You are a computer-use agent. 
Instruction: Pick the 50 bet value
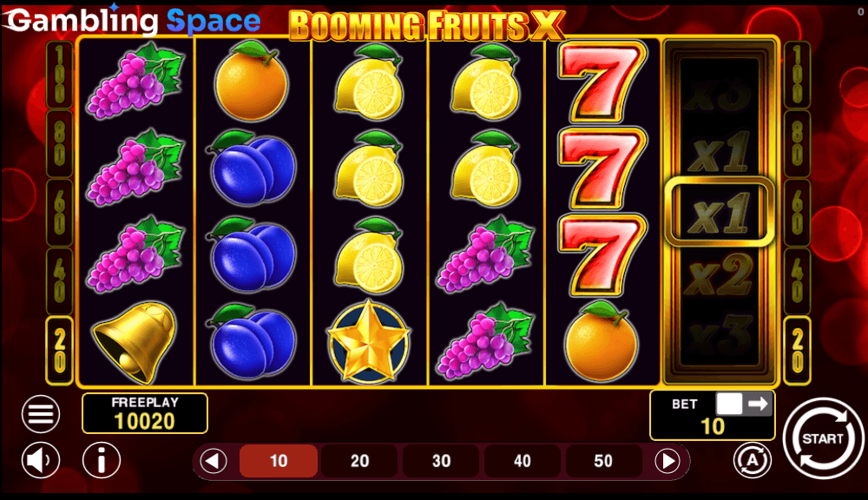click(603, 461)
